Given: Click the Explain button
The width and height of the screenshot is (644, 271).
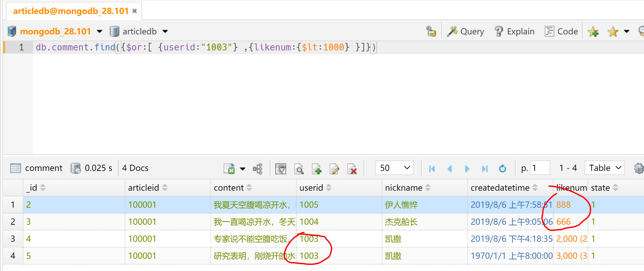Looking at the screenshot, I should pos(514,31).
